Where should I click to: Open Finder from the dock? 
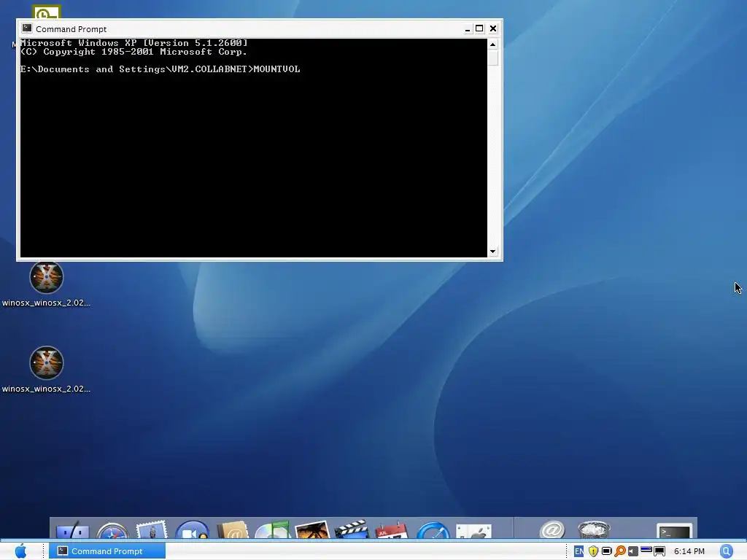72,531
